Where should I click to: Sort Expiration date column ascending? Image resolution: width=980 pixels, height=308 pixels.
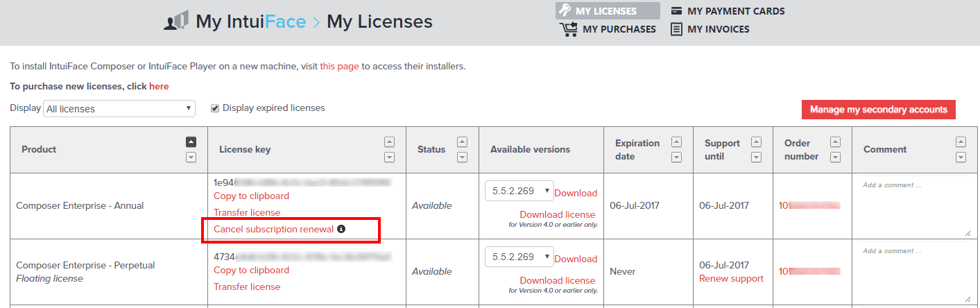(x=676, y=142)
